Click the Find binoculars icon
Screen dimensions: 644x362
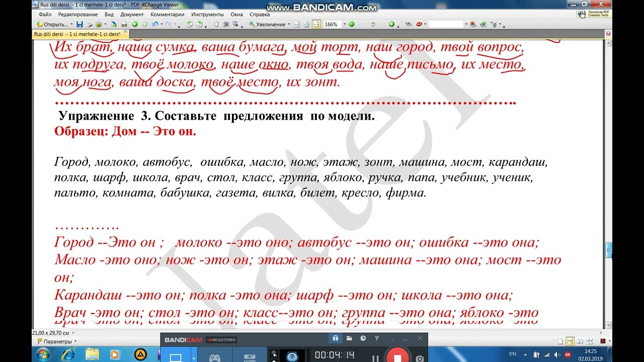(x=409, y=24)
